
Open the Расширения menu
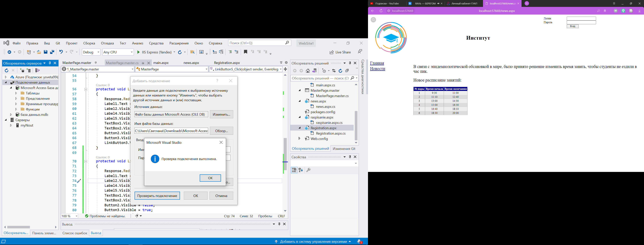click(179, 43)
